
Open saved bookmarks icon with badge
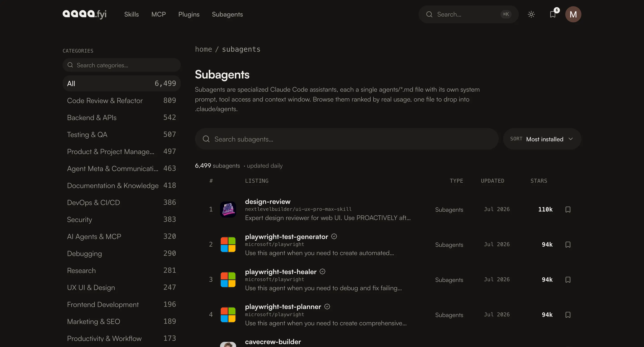553,14
